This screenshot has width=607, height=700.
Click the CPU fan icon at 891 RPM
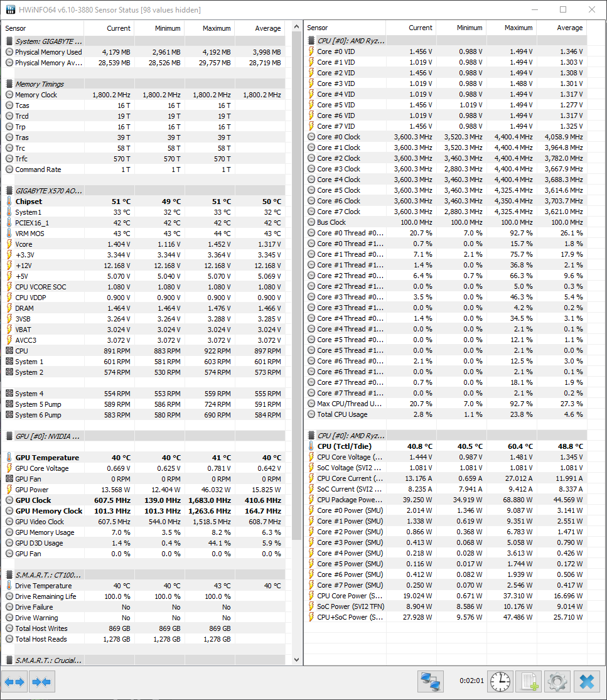click(x=9, y=351)
